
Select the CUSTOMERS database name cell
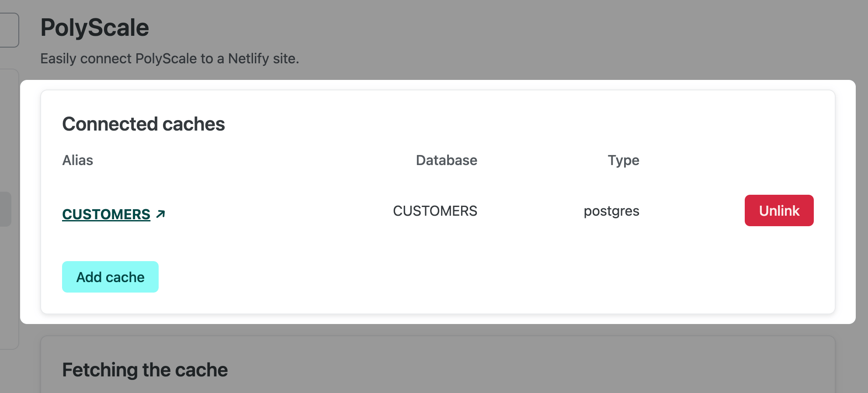coord(435,211)
